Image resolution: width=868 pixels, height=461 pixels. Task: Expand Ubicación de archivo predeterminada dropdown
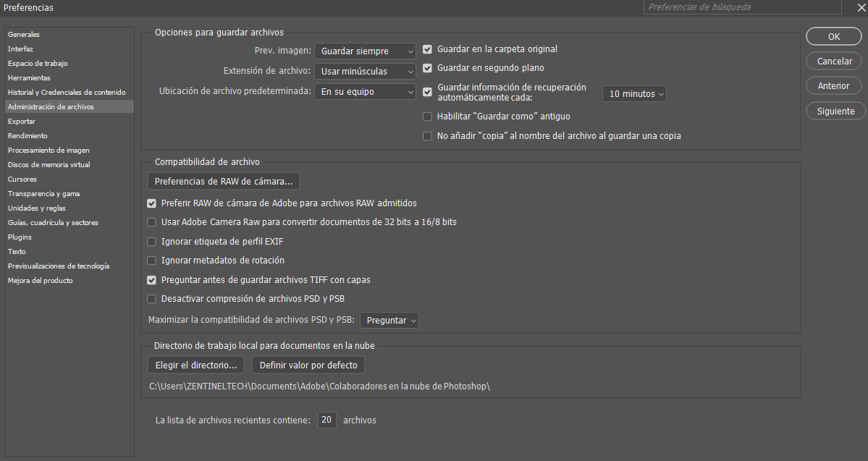pos(365,92)
